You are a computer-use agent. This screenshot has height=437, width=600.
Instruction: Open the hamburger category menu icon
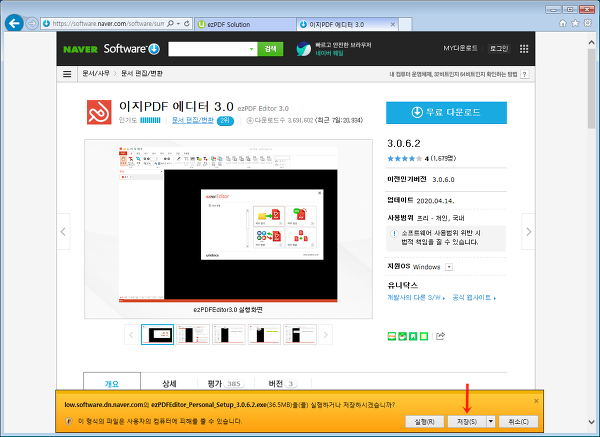pyautogui.click(x=67, y=74)
